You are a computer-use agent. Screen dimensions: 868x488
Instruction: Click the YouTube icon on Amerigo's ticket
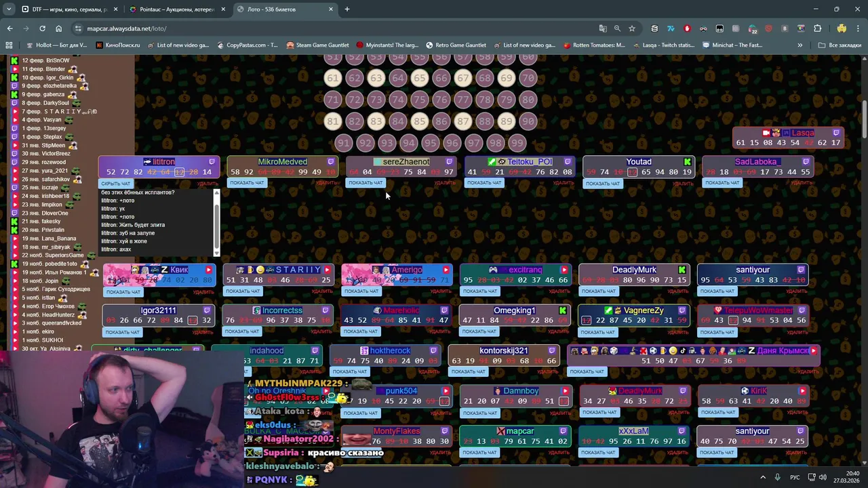pyautogui.click(x=446, y=270)
